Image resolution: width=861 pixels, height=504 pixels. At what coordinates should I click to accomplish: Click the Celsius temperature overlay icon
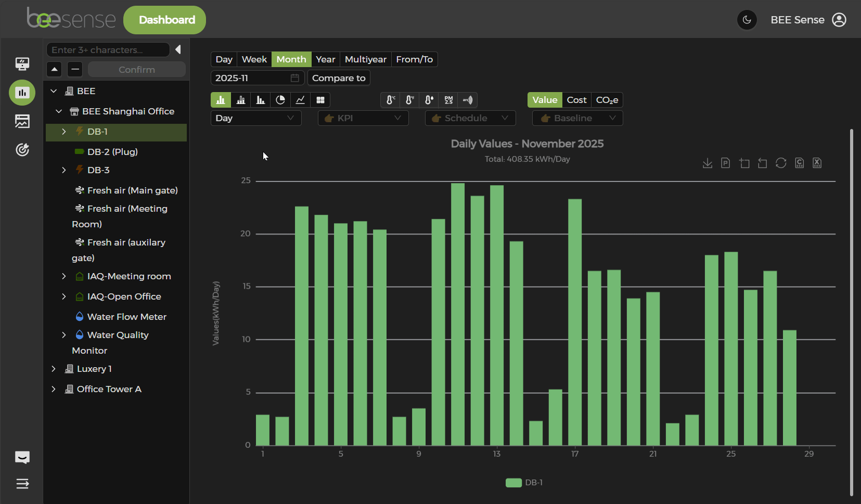point(390,100)
